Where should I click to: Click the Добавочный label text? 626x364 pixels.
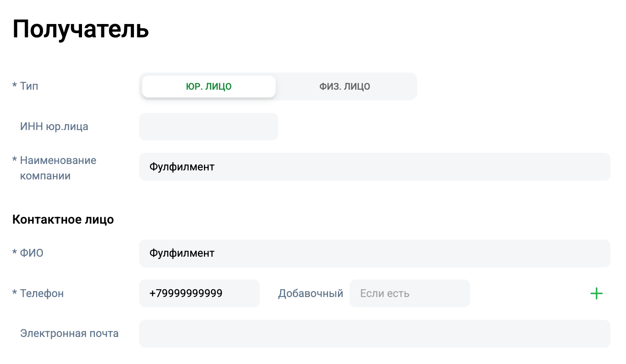[x=310, y=294]
